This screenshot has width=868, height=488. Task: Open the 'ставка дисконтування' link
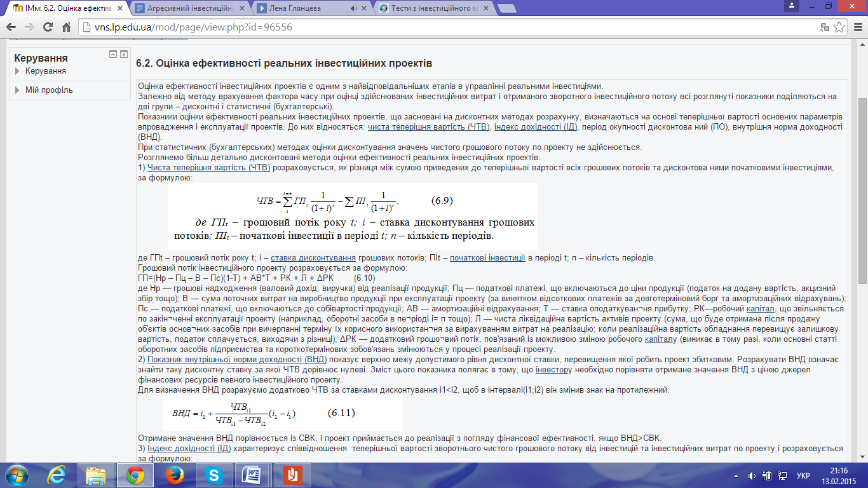[x=313, y=257]
